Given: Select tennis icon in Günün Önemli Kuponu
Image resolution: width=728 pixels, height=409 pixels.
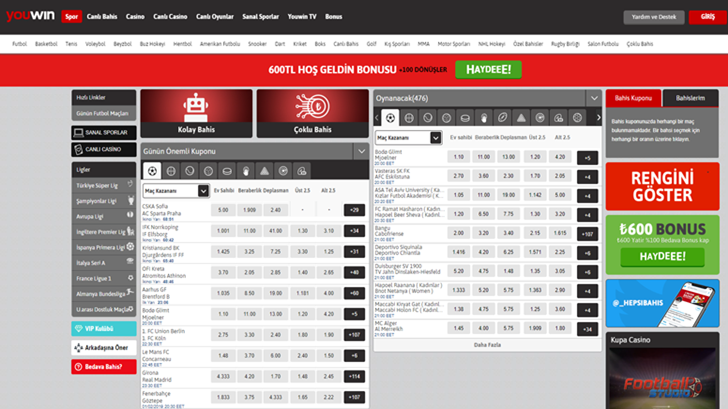Looking at the screenshot, I should click(189, 171).
